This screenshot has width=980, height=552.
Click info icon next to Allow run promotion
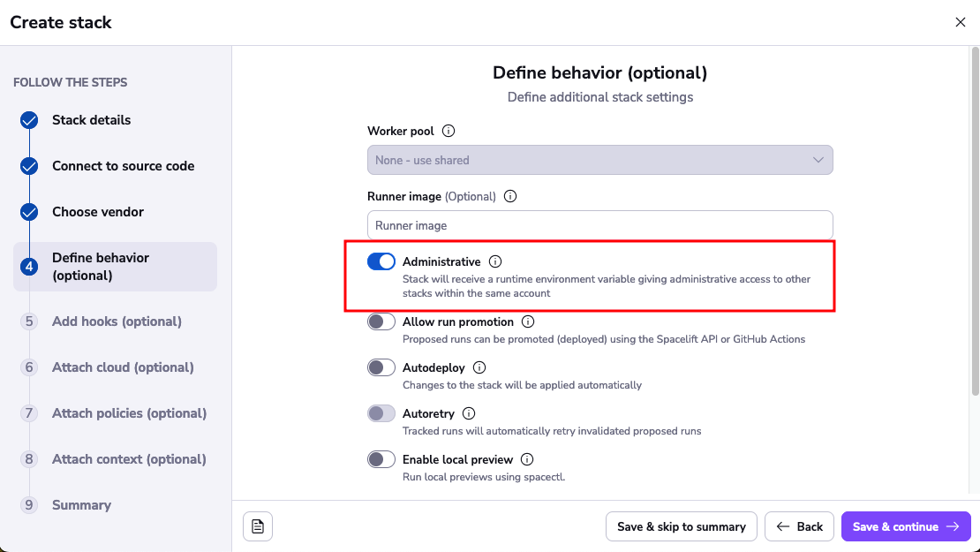(x=528, y=321)
